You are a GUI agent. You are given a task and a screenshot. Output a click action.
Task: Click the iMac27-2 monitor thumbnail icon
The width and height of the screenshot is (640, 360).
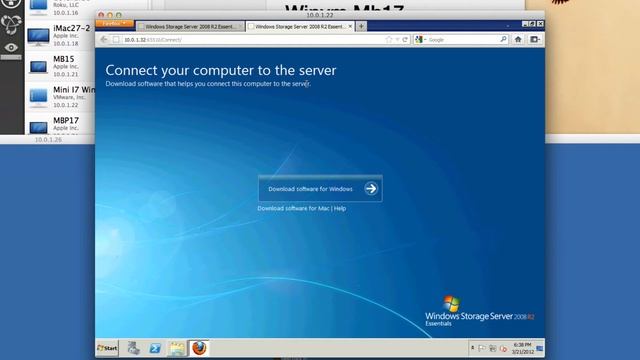38,37
